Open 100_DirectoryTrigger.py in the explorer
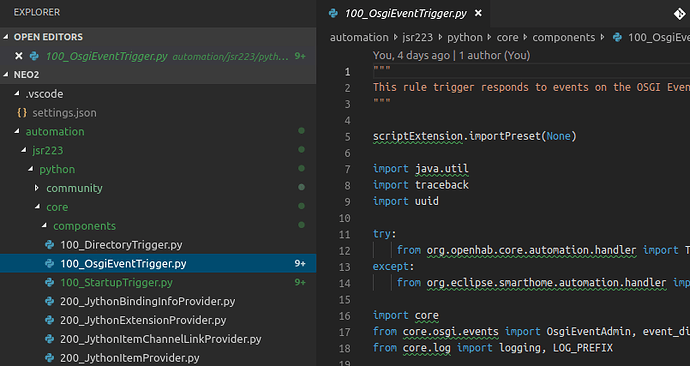 coord(121,245)
